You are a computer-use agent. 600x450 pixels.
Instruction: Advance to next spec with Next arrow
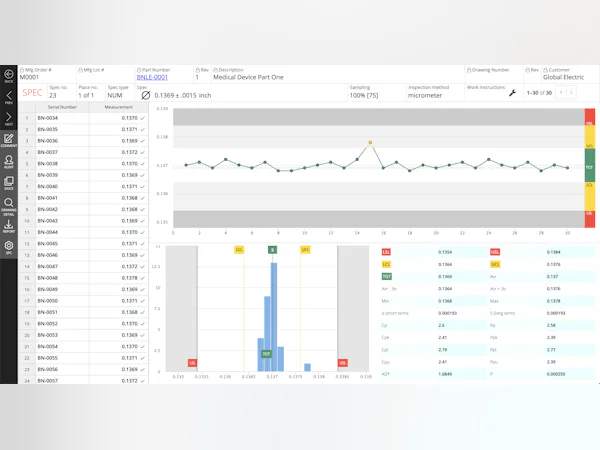8,119
